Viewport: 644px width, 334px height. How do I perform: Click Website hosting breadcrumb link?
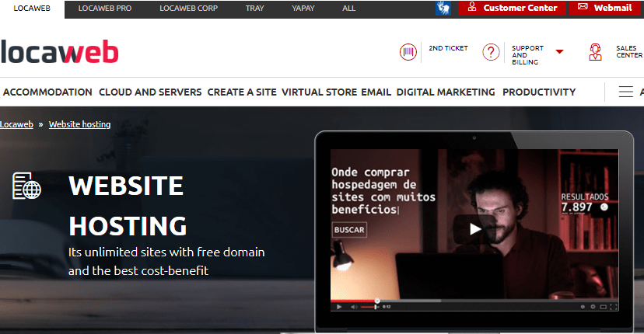(79, 124)
